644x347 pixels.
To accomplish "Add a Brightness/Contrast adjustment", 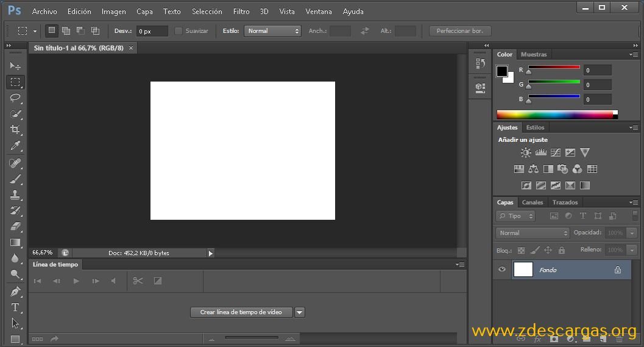I will (526, 153).
